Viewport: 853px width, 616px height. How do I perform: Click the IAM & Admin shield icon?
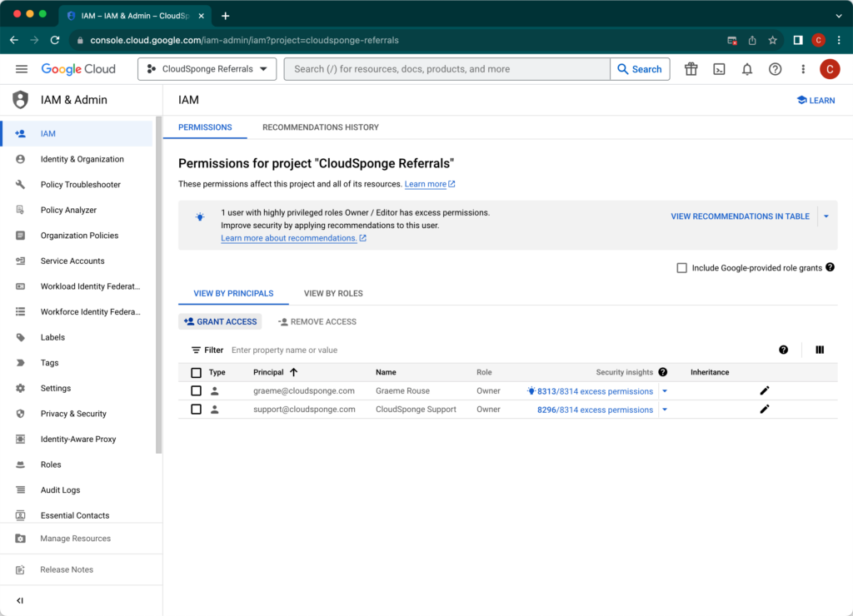(21, 100)
